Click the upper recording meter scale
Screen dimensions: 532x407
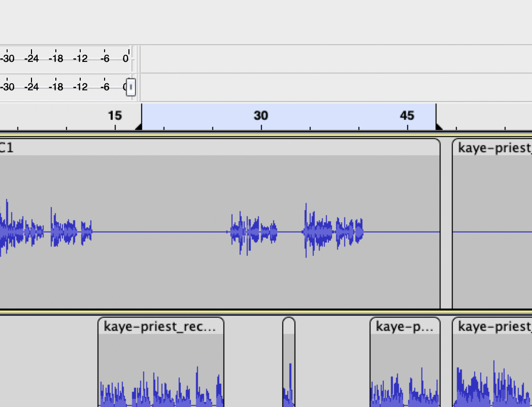click(65, 59)
